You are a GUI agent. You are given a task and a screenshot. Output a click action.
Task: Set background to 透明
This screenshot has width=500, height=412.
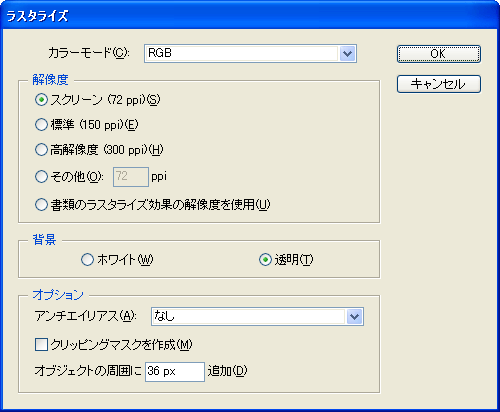(x=265, y=260)
